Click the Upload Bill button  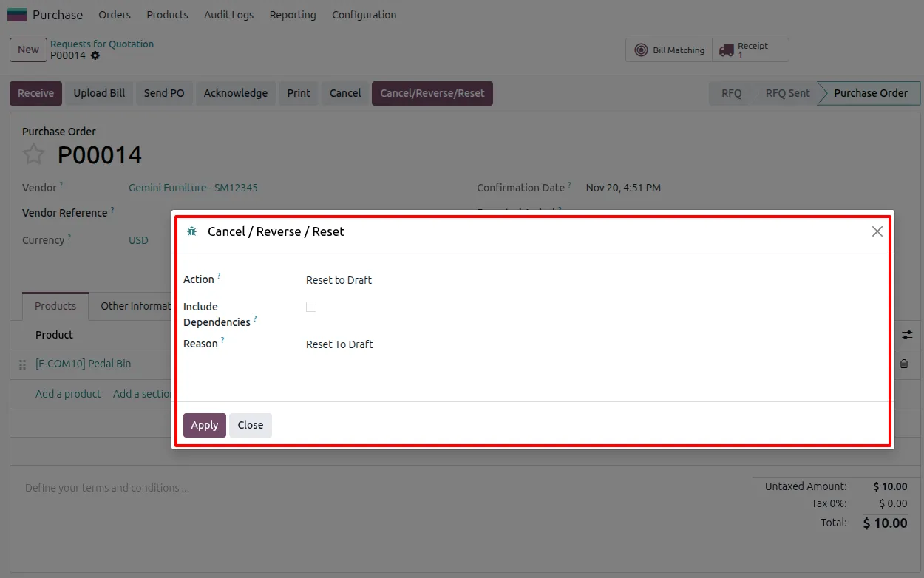[x=99, y=93]
